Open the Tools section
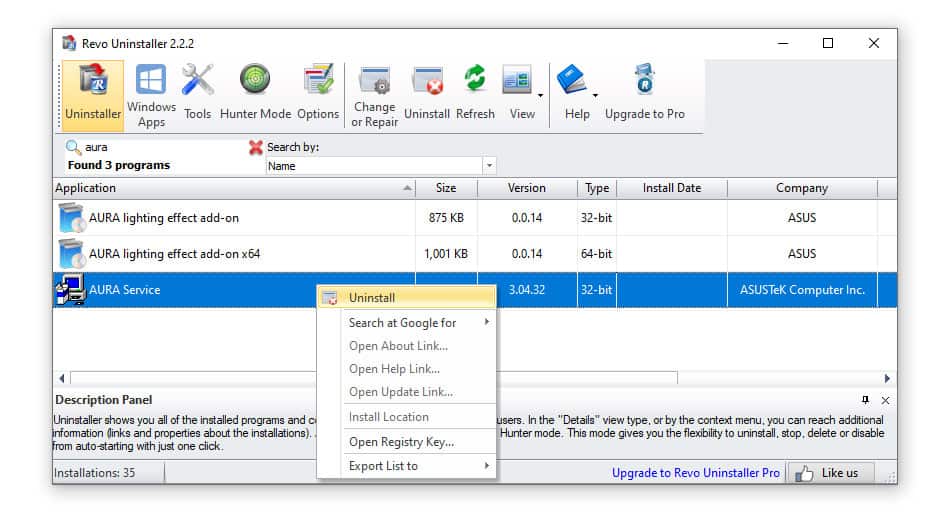Screen dimensions: 949x525 click(x=198, y=92)
